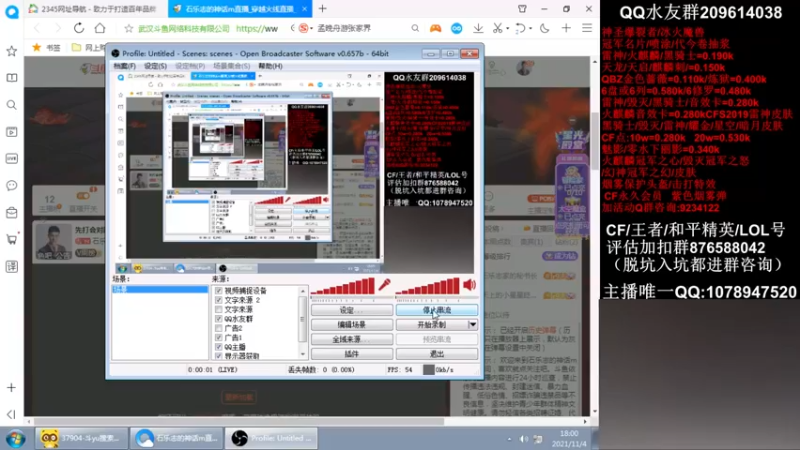Click the blue infinity extension icon

(457, 28)
